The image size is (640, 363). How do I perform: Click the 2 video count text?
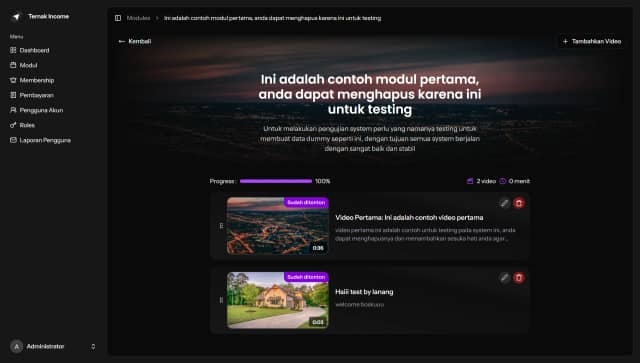tap(486, 181)
